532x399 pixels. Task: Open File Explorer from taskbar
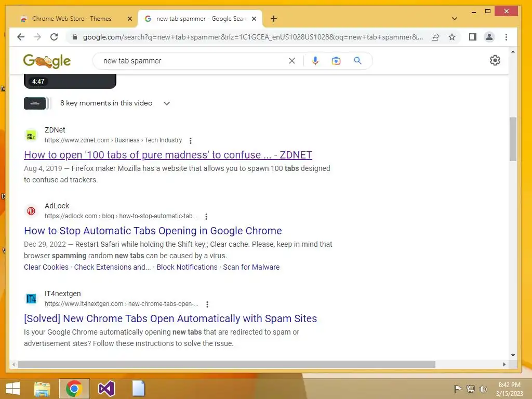[x=42, y=389]
